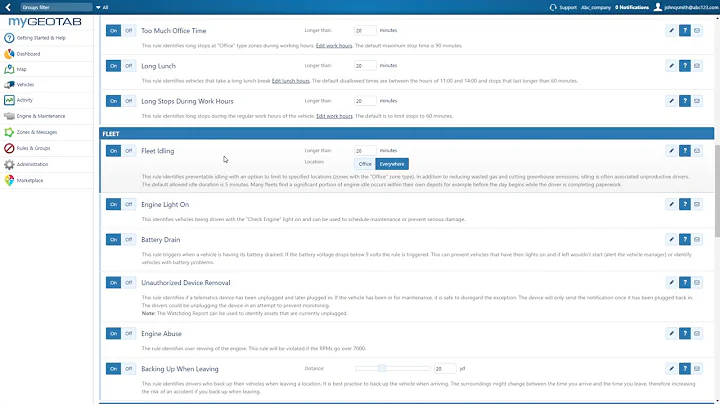Turn on Fleet Idling rule
This screenshot has width=720, height=404.
click(113, 151)
